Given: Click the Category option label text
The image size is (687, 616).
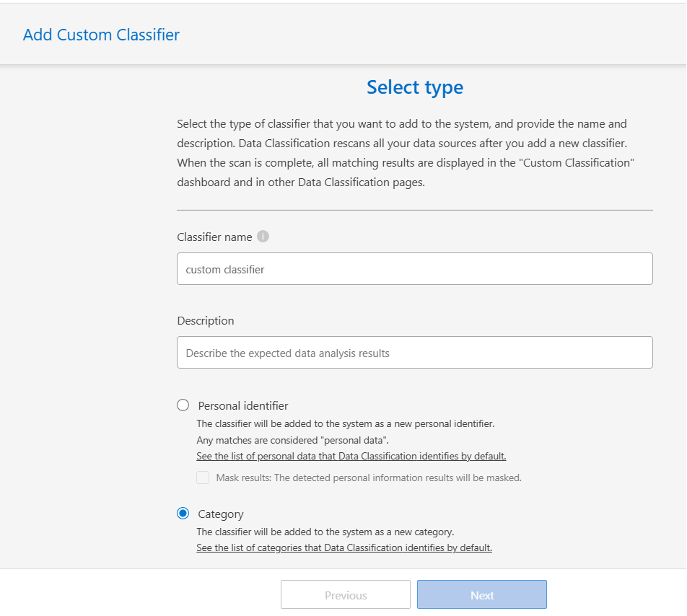Looking at the screenshot, I should pos(220,514).
